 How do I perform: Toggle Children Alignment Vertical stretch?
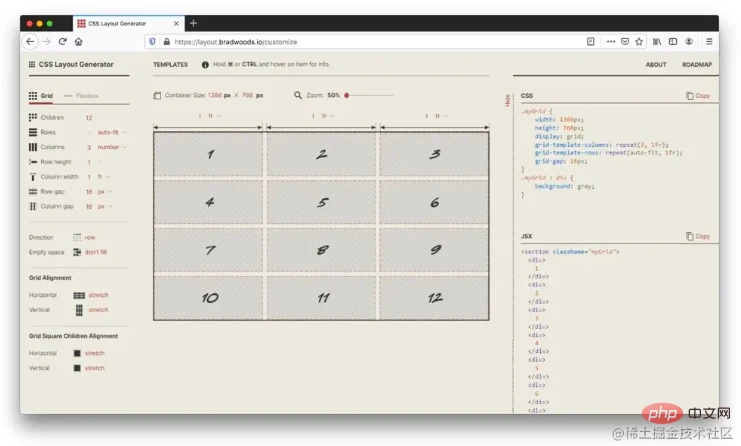89,368
